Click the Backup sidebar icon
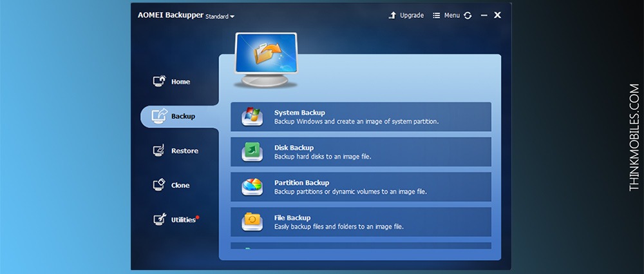Screen dimensions: 644x274 159,115
